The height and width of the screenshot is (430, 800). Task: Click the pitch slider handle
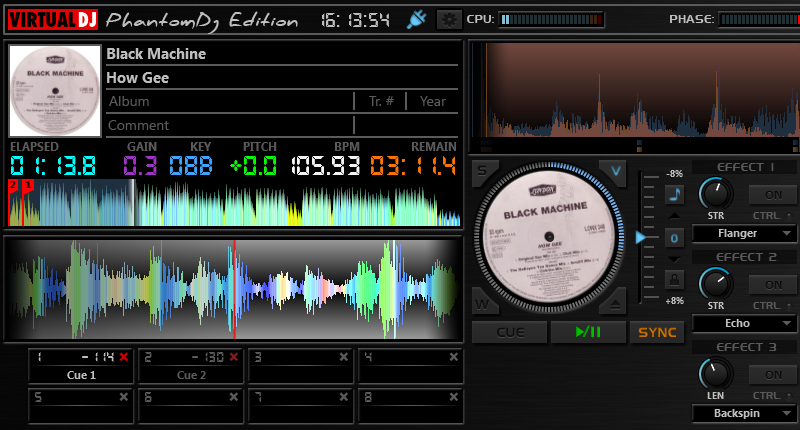tap(641, 237)
